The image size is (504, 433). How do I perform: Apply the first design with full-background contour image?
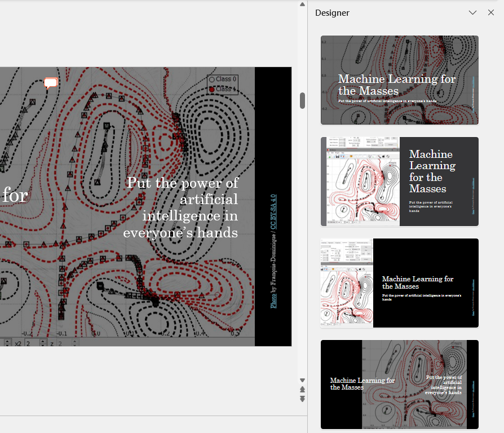coord(399,80)
